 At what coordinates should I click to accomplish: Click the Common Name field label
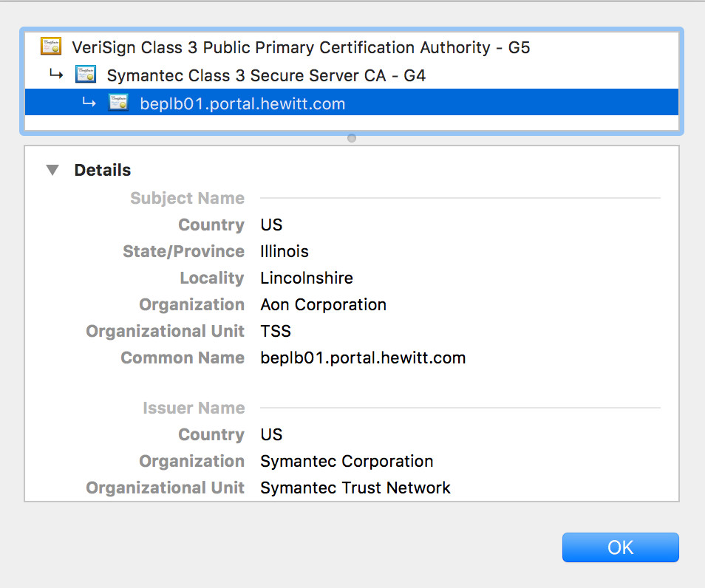[x=183, y=358]
